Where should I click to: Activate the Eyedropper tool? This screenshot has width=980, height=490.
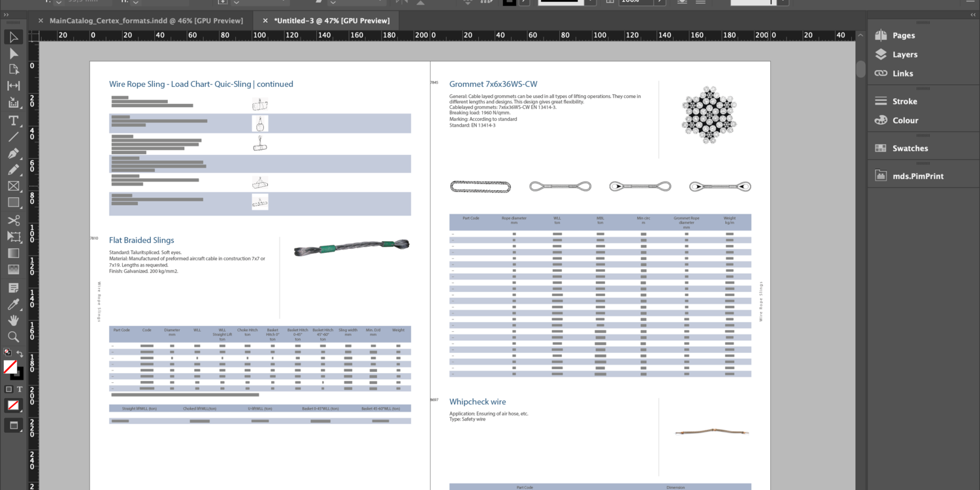point(13,304)
